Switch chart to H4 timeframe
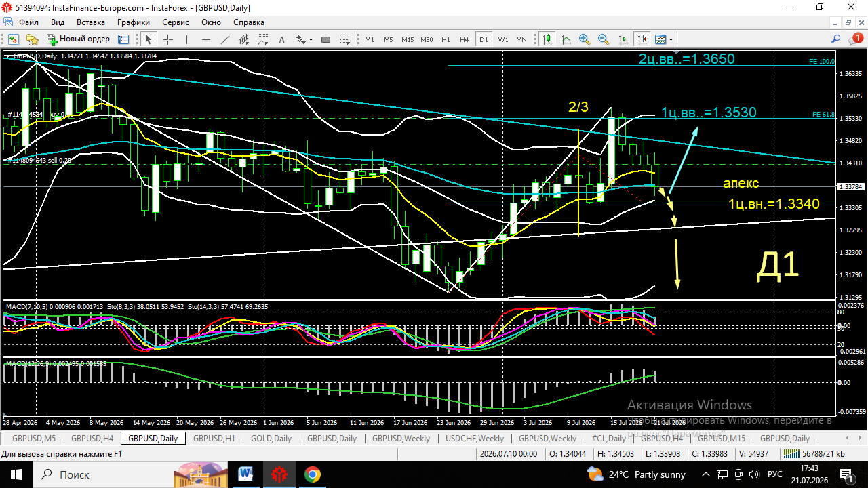This screenshot has width=868, height=488. (x=465, y=39)
